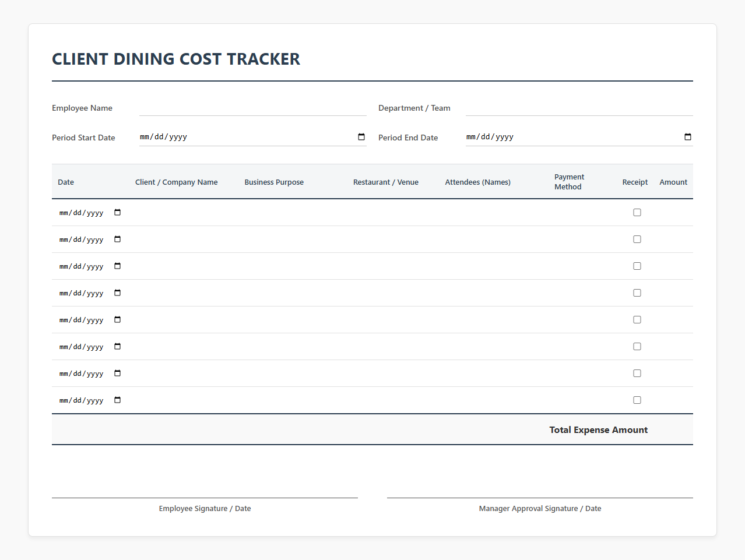This screenshot has height=560, width=745.
Task: Click the 'Employee Name' label
Action: tap(82, 108)
